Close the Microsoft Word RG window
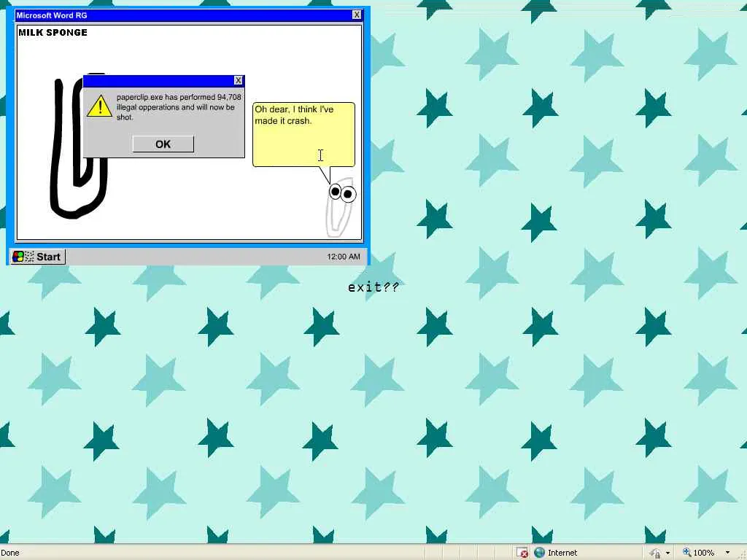 click(356, 15)
